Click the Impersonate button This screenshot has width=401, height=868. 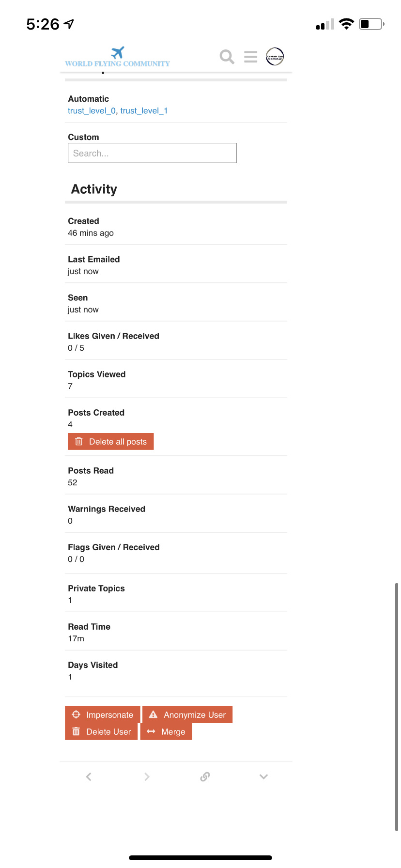pyautogui.click(x=103, y=715)
